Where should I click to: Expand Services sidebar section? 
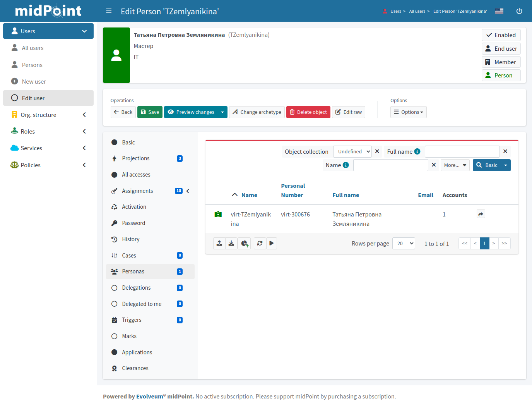[x=48, y=148]
